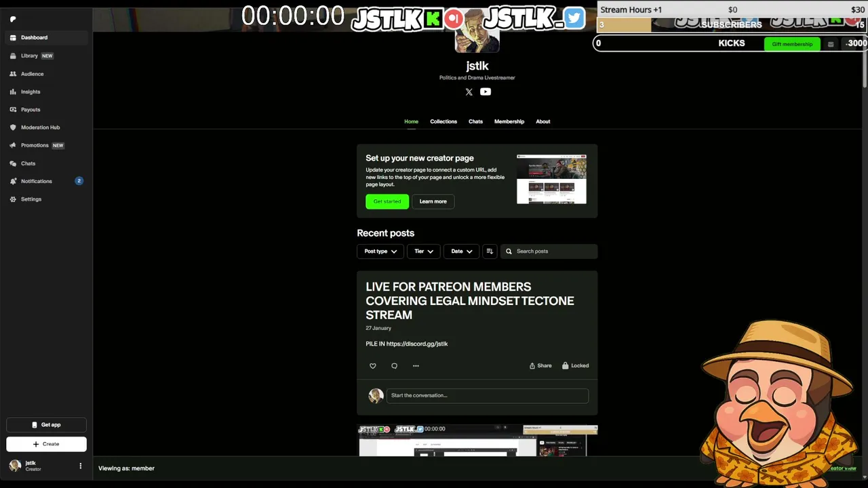Open Dashboard in the sidebar
This screenshot has height=488, width=868.
[46, 37]
